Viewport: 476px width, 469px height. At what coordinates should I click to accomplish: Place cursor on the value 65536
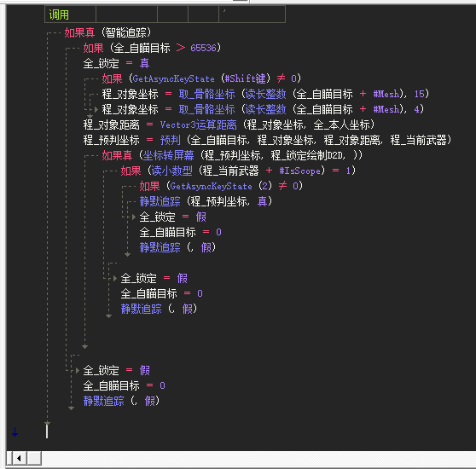point(203,48)
